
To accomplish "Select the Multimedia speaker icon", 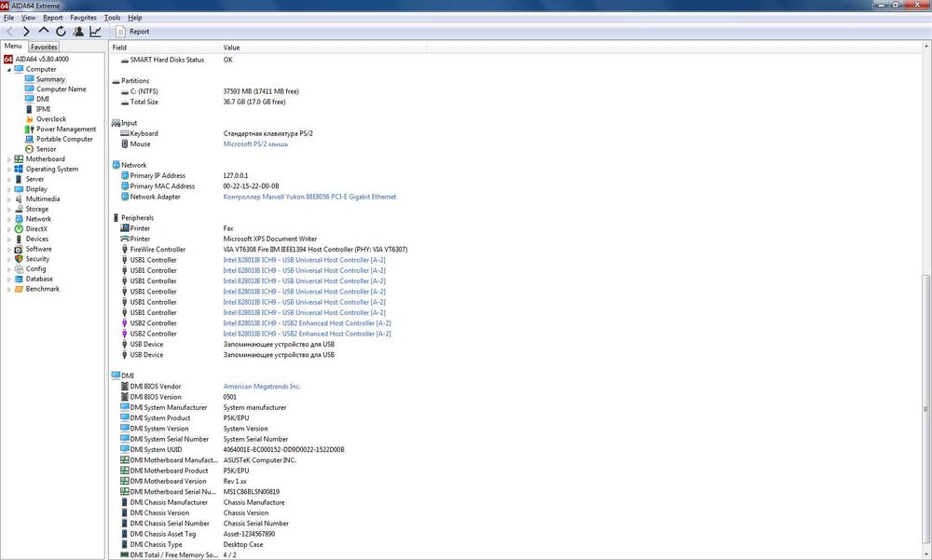I will coord(19,199).
